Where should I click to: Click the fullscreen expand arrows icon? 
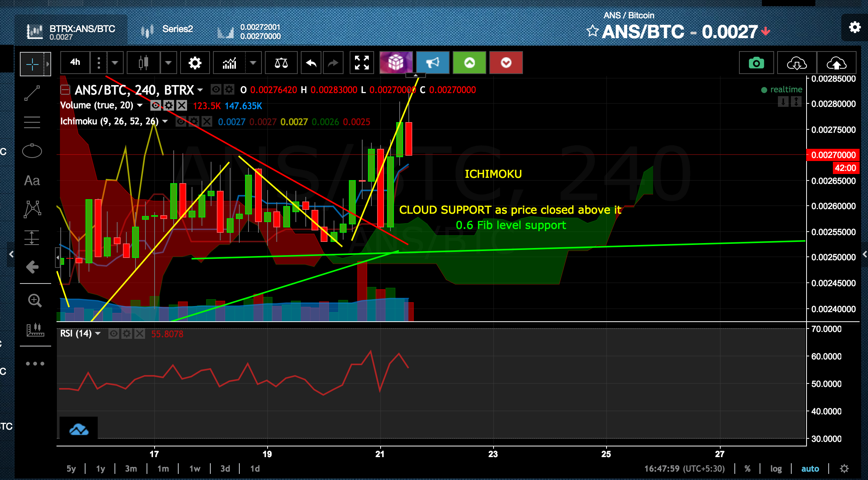(x=361, y=63)
